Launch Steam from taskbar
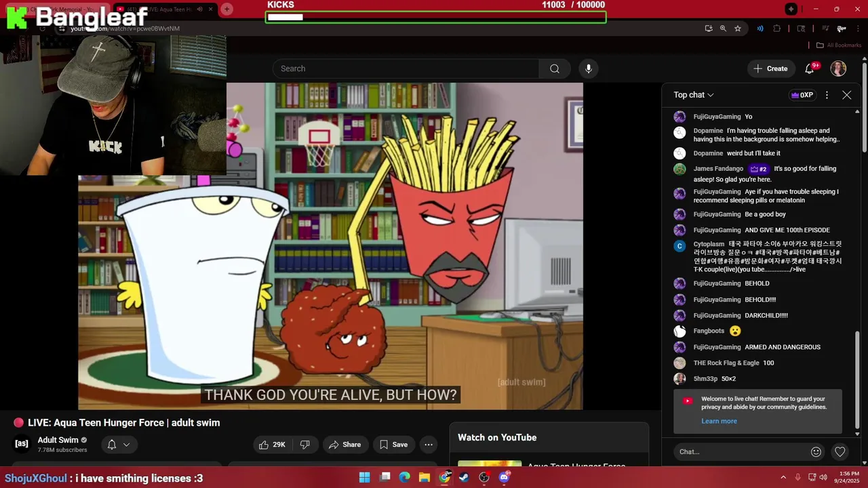 click(464, 477)
